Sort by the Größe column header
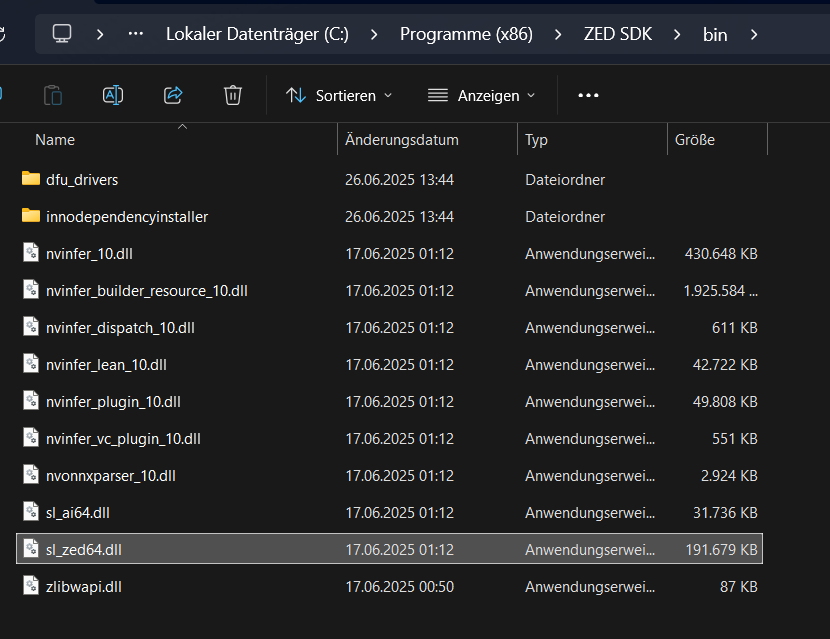This screenshot has height=639, width=830. (x=694, y=140)
